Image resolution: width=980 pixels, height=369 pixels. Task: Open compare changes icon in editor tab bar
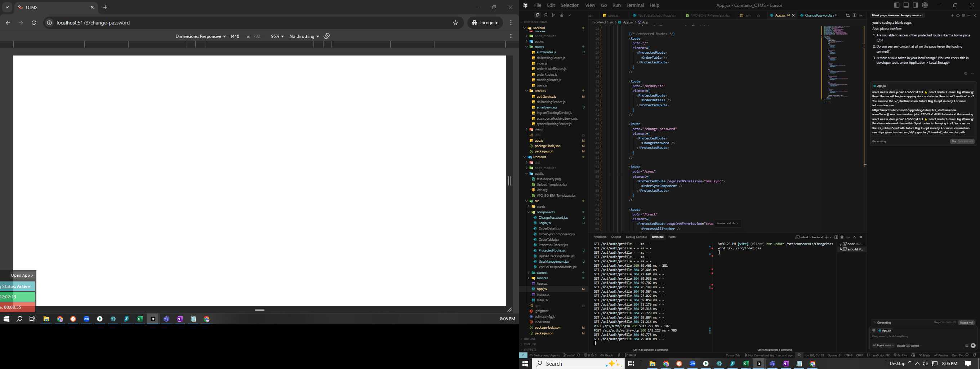[848, 15]
